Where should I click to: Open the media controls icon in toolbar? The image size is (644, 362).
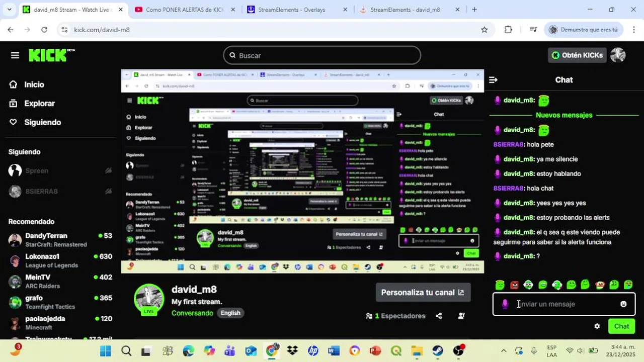(533, 30)
